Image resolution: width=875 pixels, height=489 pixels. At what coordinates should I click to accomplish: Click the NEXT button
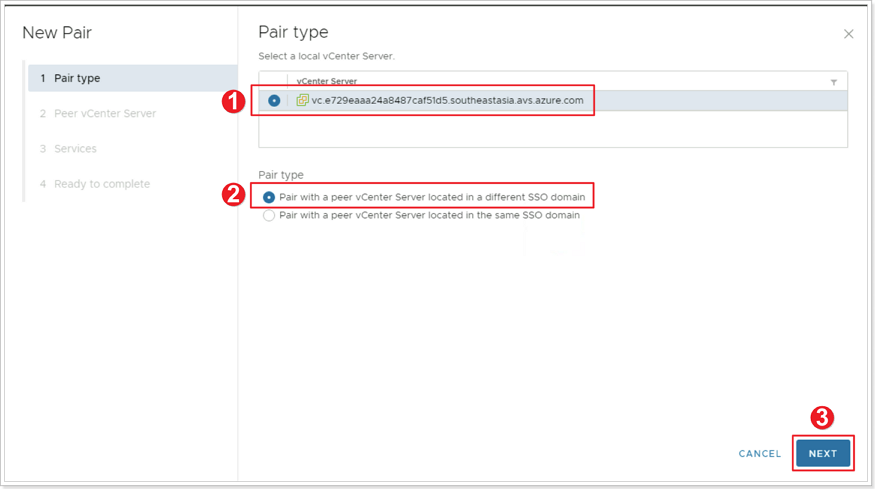(x=823, y=453)
